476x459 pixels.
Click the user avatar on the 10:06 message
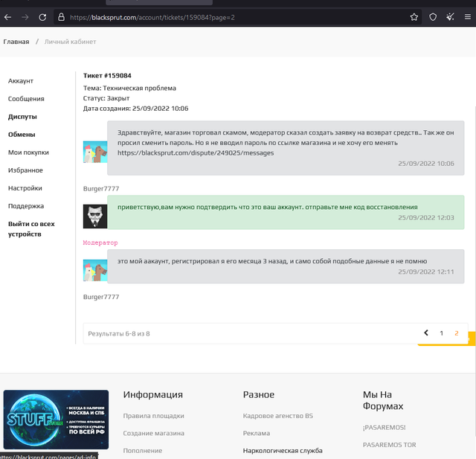(x=95, y=152)
